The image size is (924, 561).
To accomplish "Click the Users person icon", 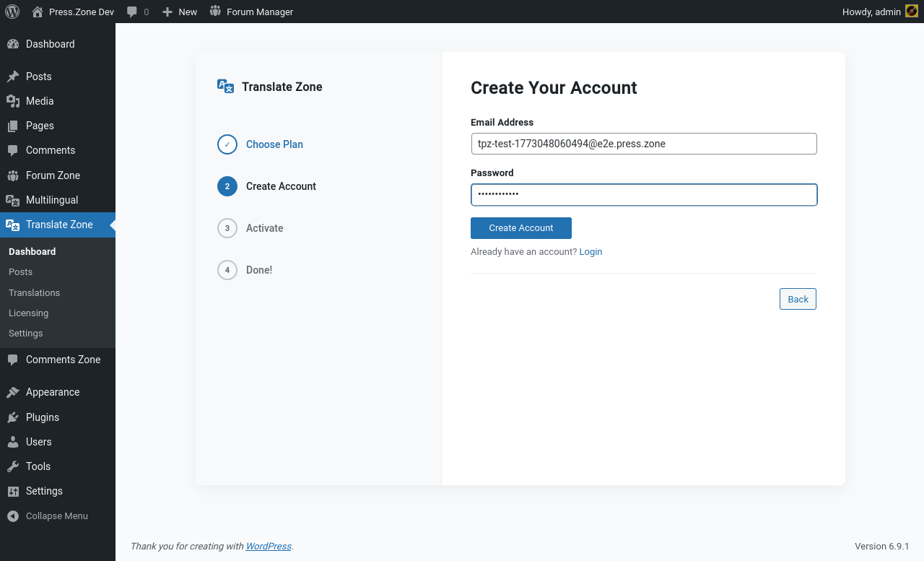I will [x=13, y=442].
